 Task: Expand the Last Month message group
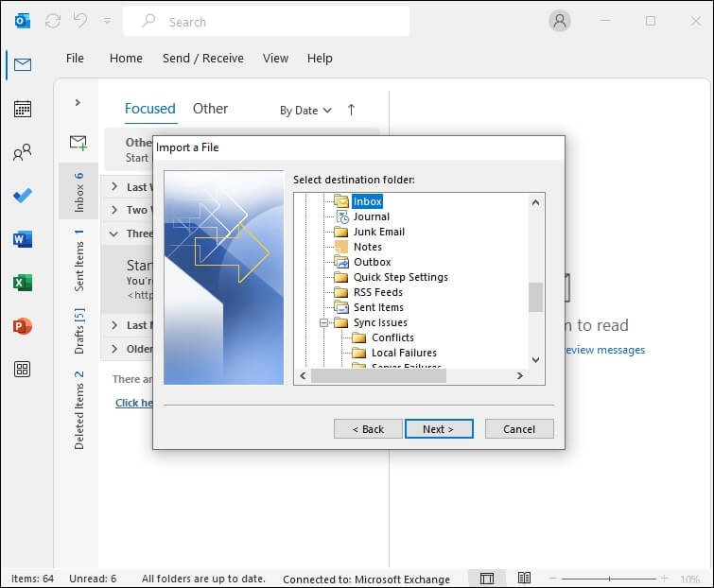[114, 325]
